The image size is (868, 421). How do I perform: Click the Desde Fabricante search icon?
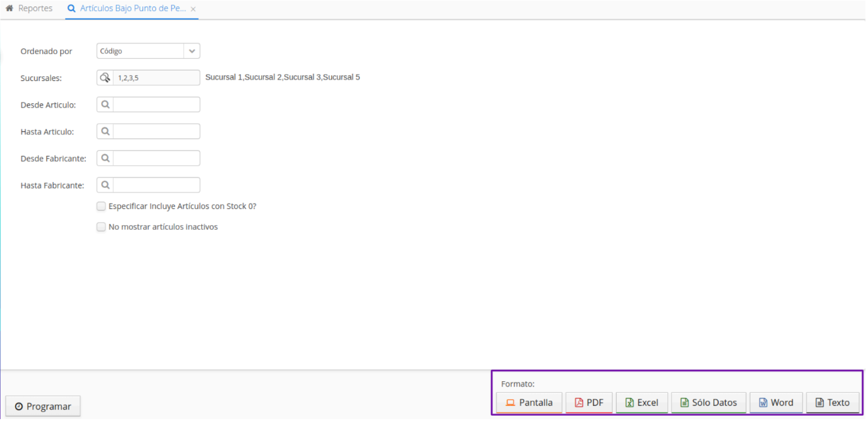105,158
